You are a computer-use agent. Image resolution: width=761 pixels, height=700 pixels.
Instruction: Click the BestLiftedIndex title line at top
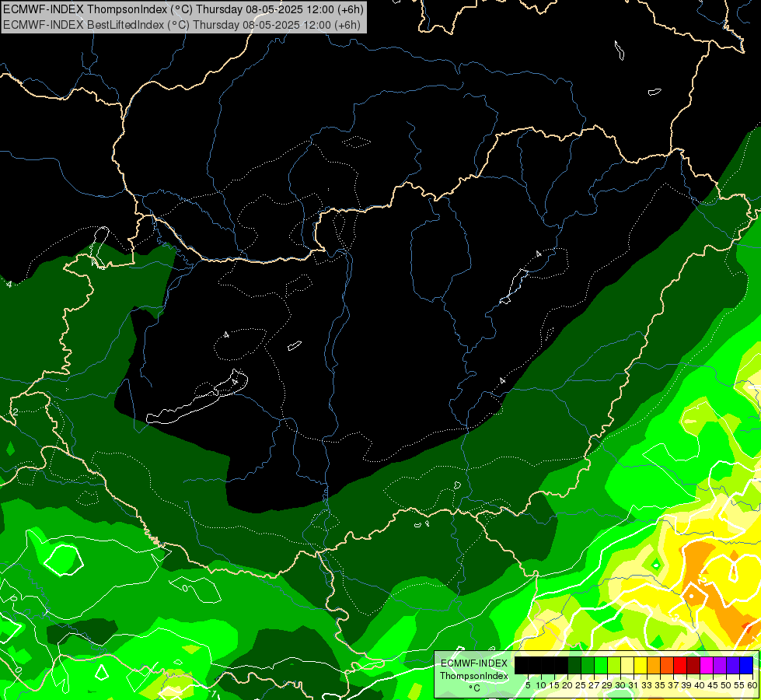tap(182, 25)
